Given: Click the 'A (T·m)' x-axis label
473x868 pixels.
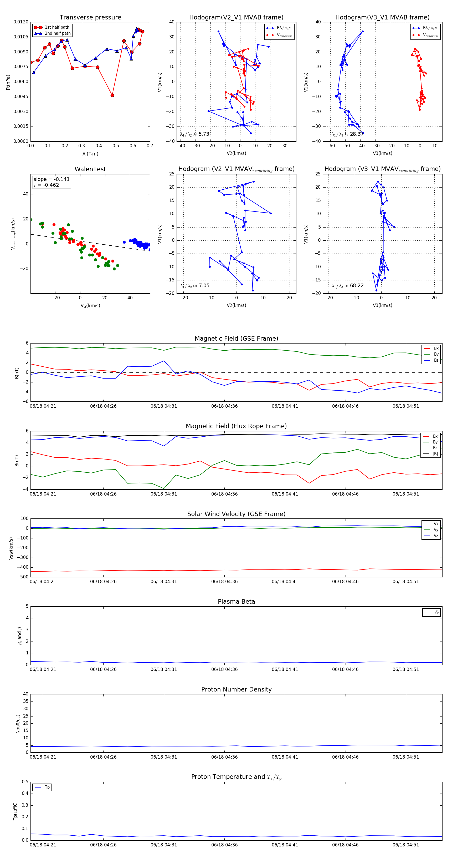Looking at the screenshot, I should coord(90,154).
